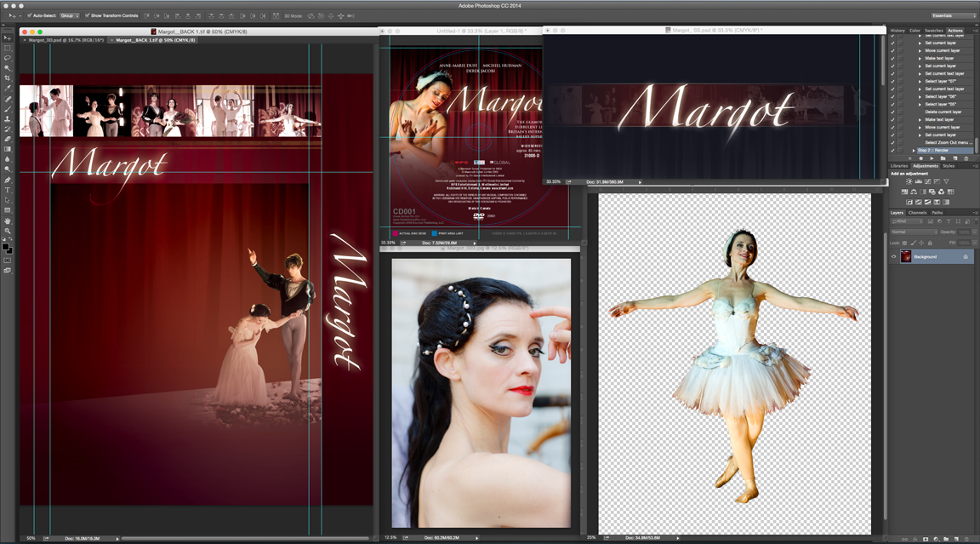
Task: Select the History Brush tool
Action: pyautogui.click(x=8, y=129)
